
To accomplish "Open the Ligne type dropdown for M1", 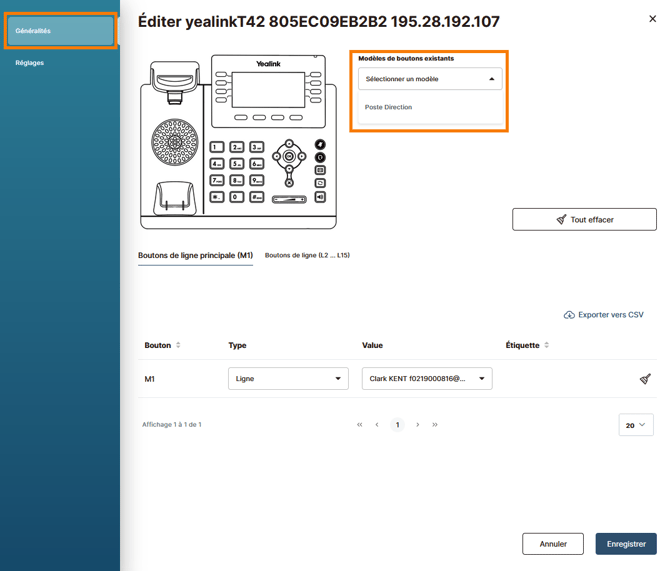I will (288, 378).
